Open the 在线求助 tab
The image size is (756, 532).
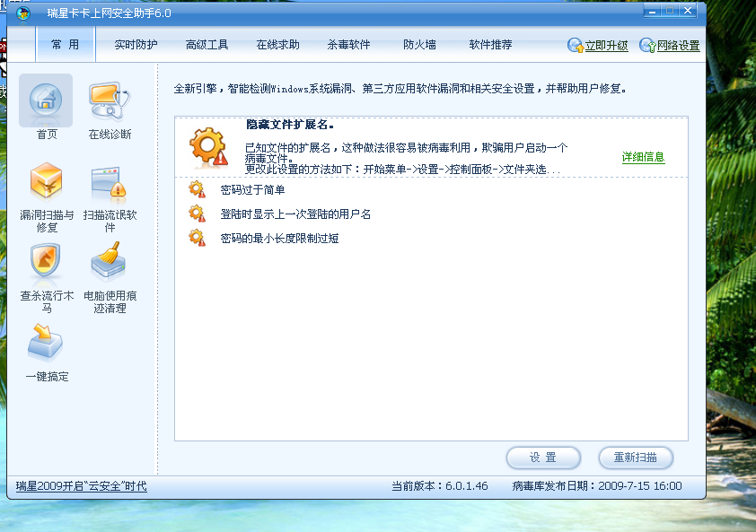[277, 45]
